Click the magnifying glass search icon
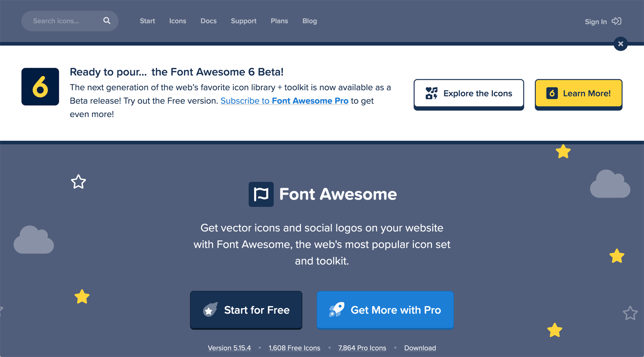The height and width of the screenshot is (357, 644). [x=107, y=21]
